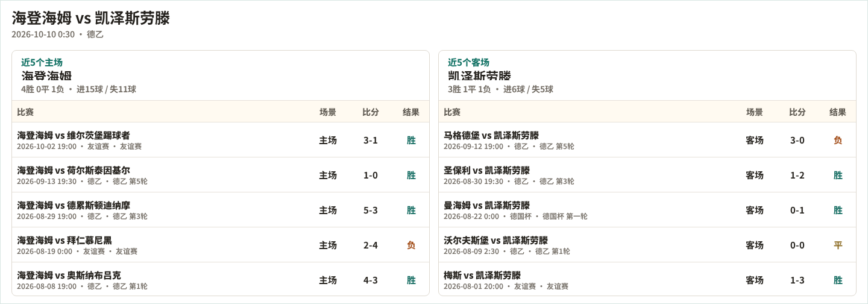This screenshot has height=304, width=868.
Task: Click score 1-3 in 梅斯 row
Action: pos(797,280)
